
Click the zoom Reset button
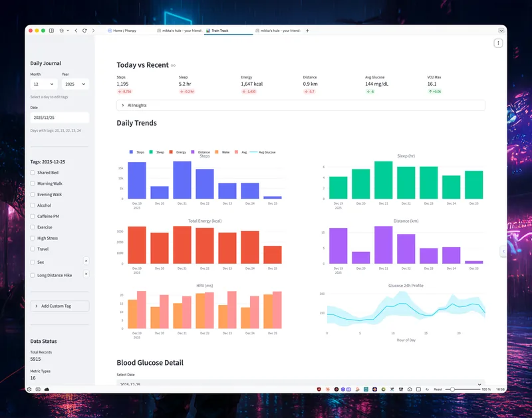coord(438,389)
